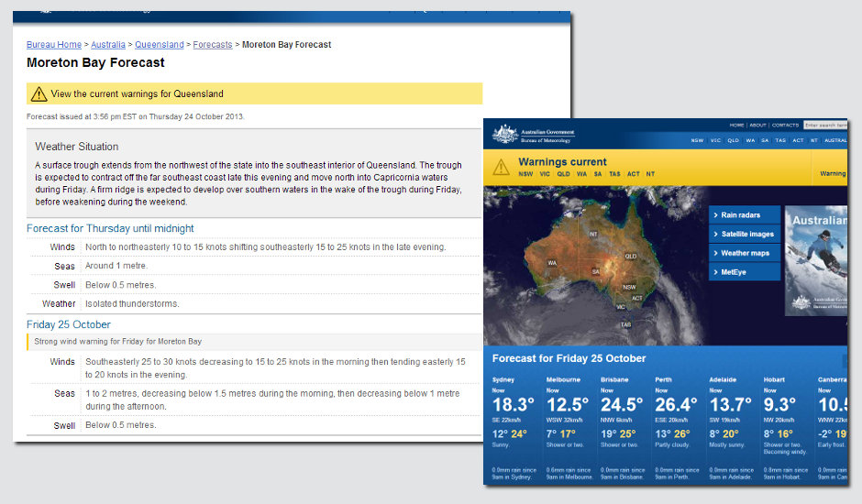The width and height of the screenshot is (862, 504).
Task: Click the Australian Government crest logo
Action: point(505,135)
